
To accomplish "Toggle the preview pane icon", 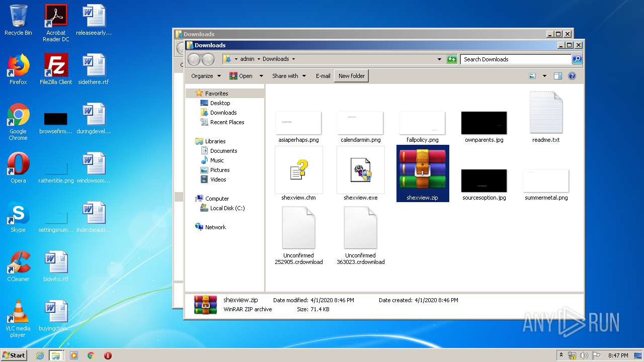I will click(558, 76).
